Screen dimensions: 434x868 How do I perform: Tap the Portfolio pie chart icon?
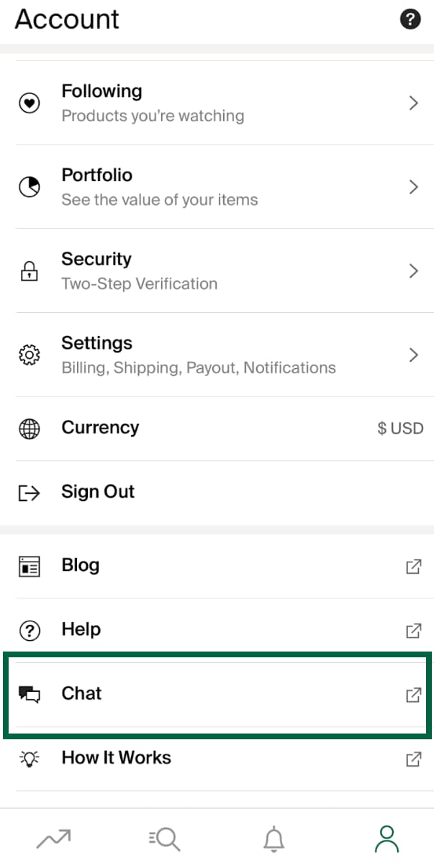(x=29, y=187)
